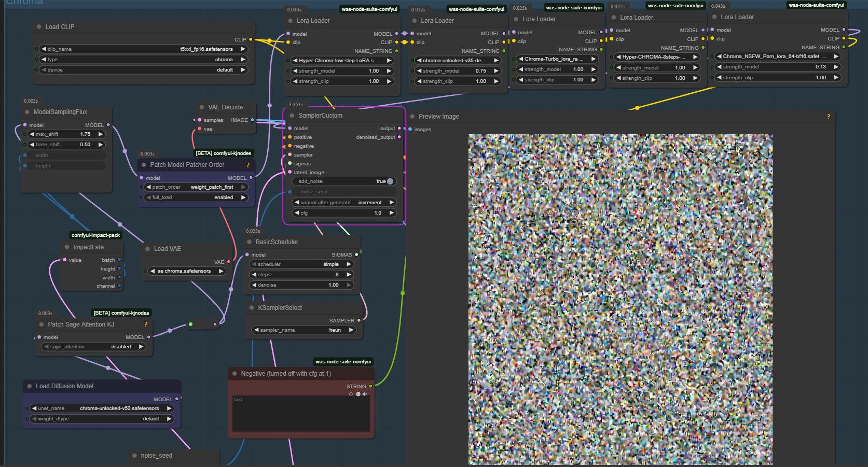The height and width of the screenshot is (467, 868).
Task: Collapse the Load Diffusion Model node dot
Action: pos(30,386)
